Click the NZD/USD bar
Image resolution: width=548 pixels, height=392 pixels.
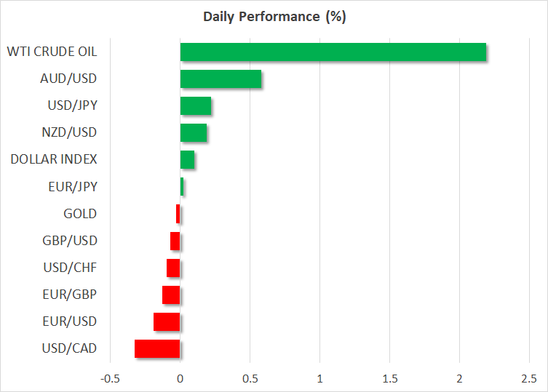193,132
